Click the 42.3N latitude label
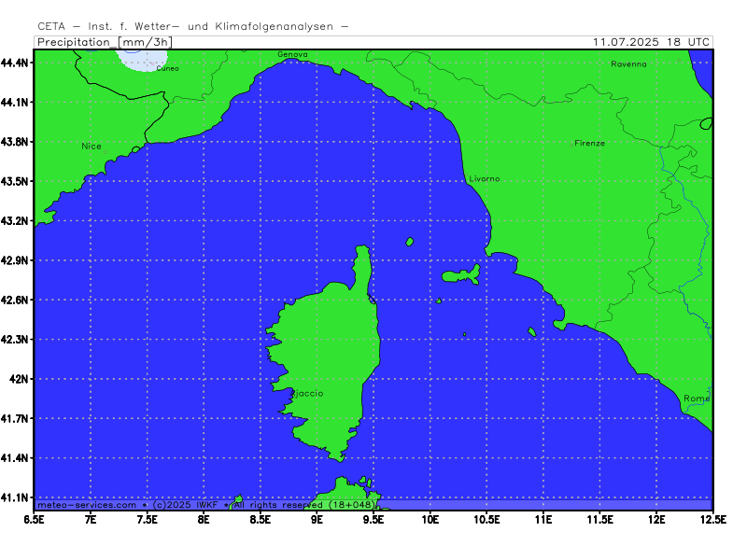Image resolution: width=747 pixels, height=560 pixels. [16, 339]
